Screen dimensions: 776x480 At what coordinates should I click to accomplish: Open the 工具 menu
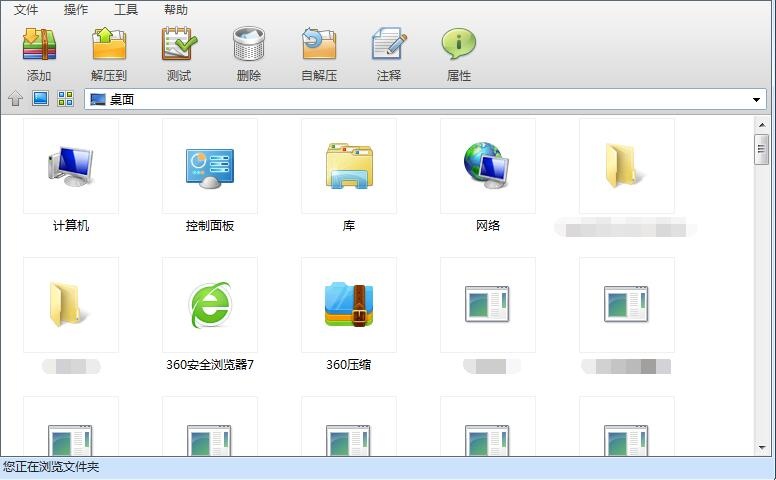click(x=126, y=9)
